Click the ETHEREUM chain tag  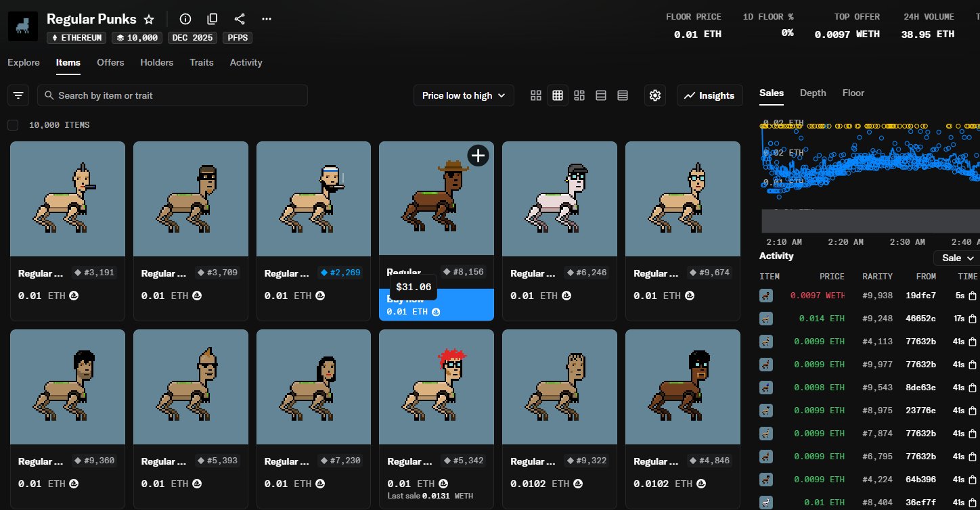[76, 38]
